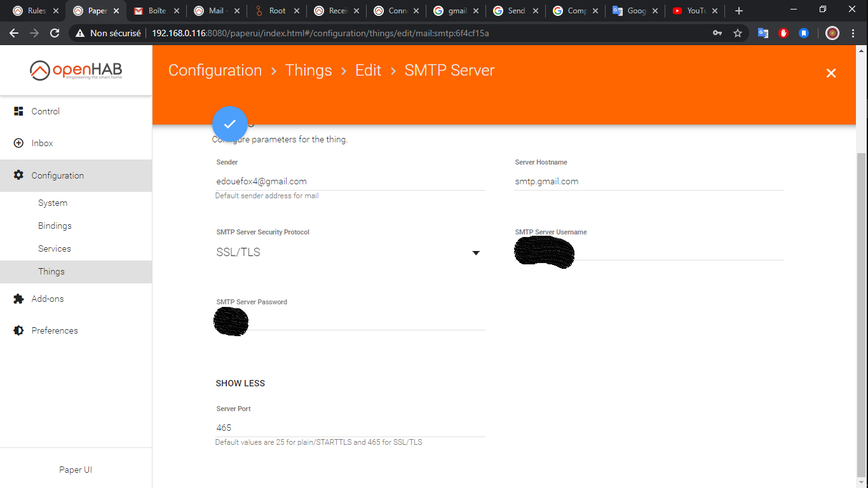Open the Control section icon in the sidebar
The image size is (868, 488).
(18, 111)
